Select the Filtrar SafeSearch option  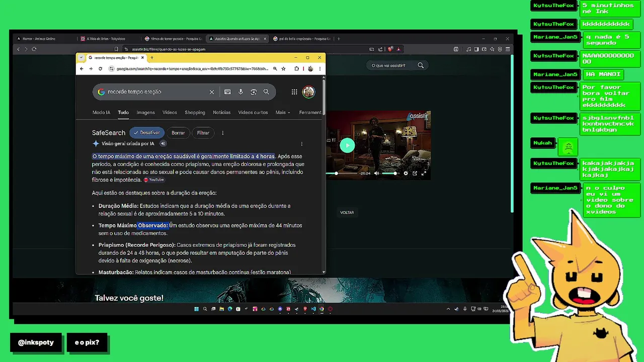click(x=203, y=133)
